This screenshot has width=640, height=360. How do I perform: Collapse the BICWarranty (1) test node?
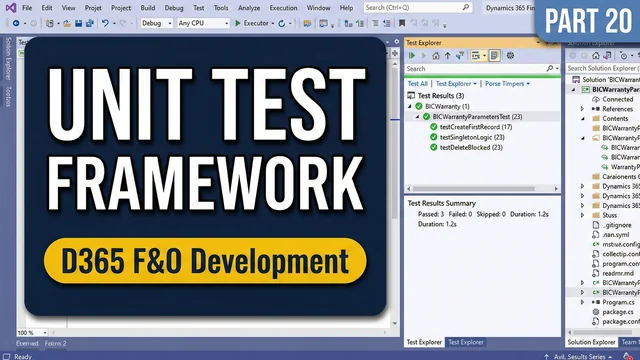(x=410, y=106)
